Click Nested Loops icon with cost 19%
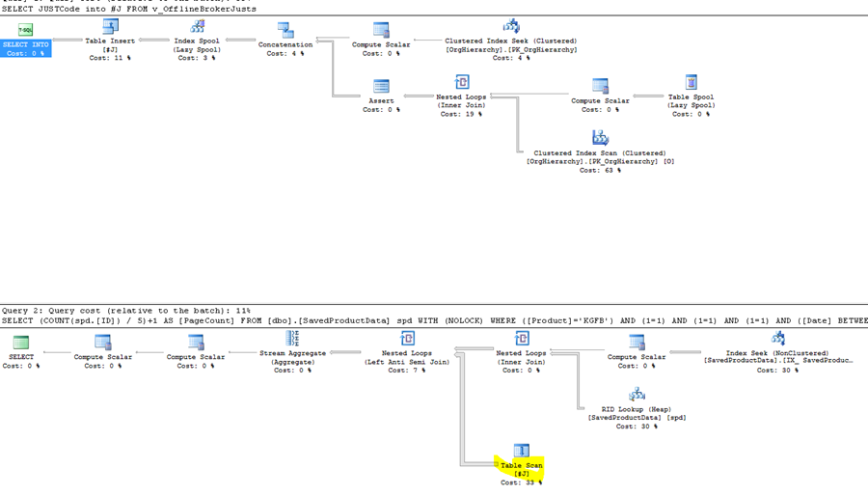Image resolution: width=868 pixels, height=496 pixels. coord(462,82)
